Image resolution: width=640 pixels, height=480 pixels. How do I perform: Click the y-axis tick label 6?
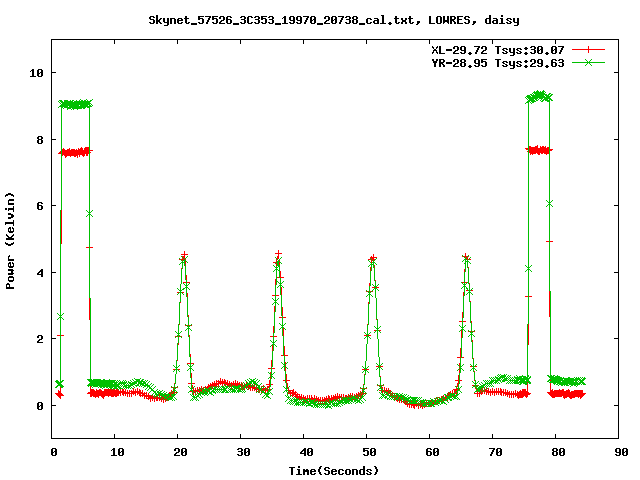[39, 206]
